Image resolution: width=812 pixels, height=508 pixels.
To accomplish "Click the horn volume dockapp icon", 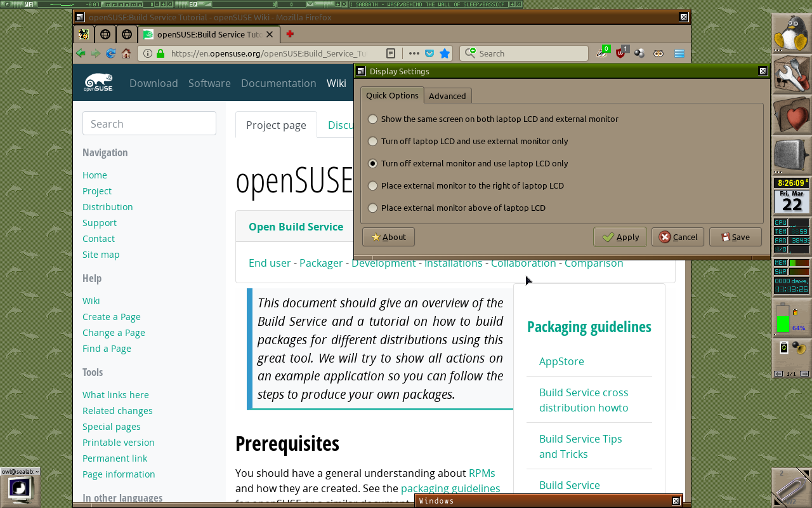I will pos(799,348).
